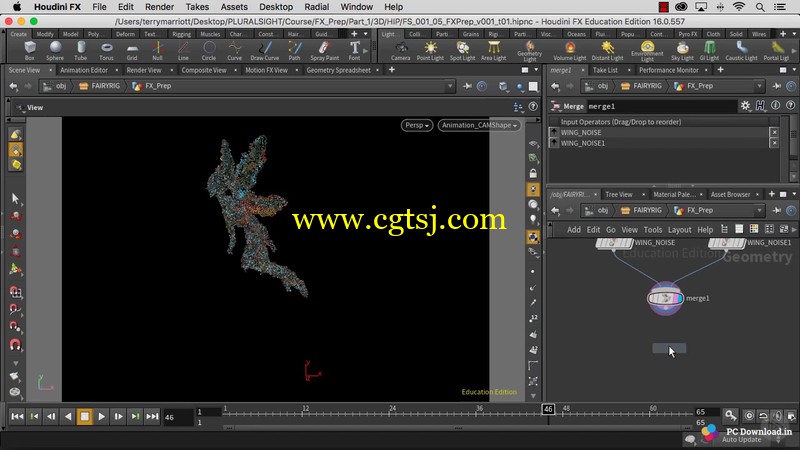Toggle viewport lock icon

point(533,173)
